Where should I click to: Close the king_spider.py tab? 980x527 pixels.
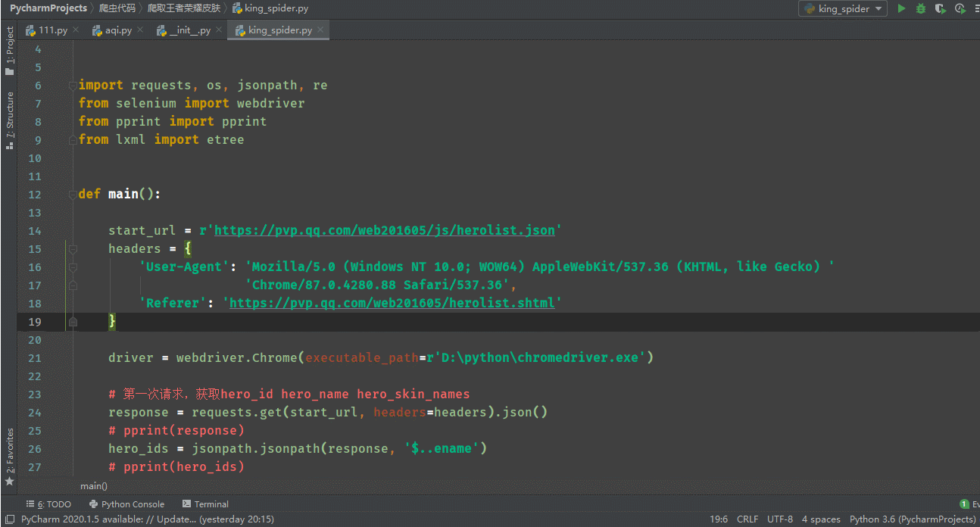click(320, 30)
